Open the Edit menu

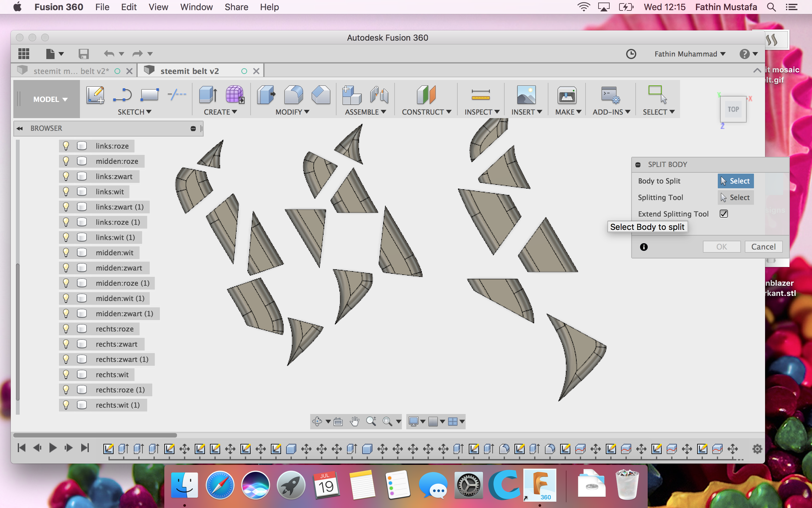point(129,7)
